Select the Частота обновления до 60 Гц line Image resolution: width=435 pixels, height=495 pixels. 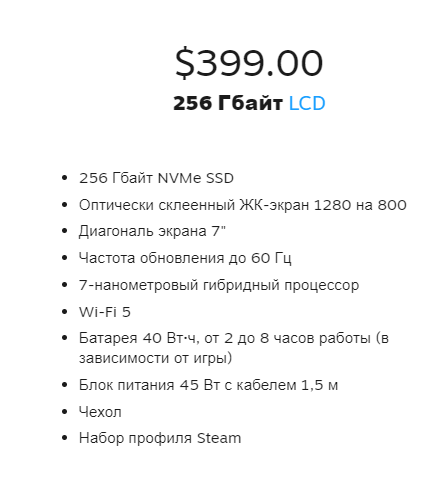point(185,258)
